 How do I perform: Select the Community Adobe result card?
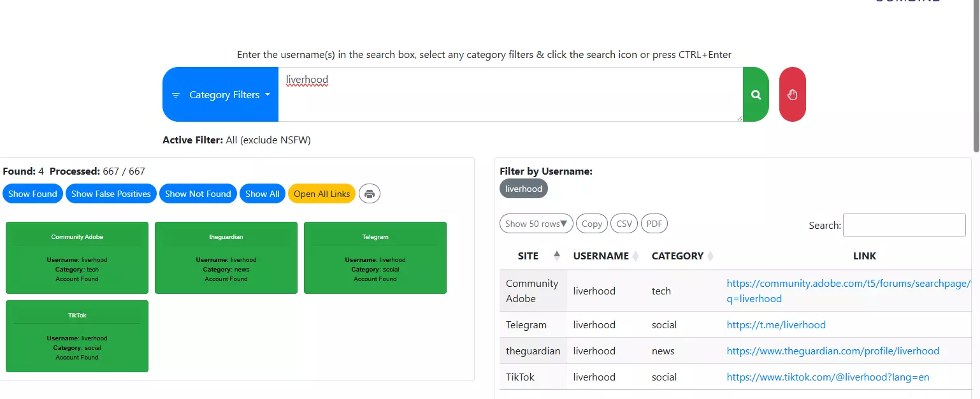tap(77, 258)
